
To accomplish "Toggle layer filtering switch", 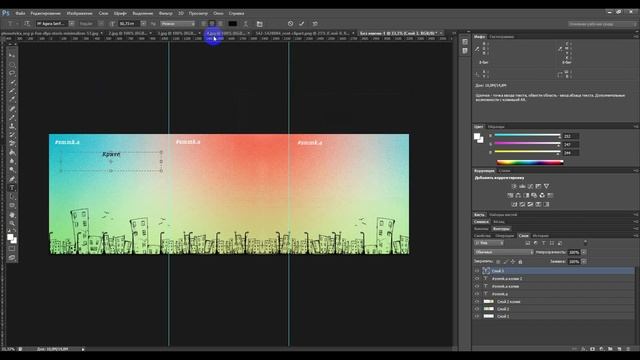I will click(585, 243).
